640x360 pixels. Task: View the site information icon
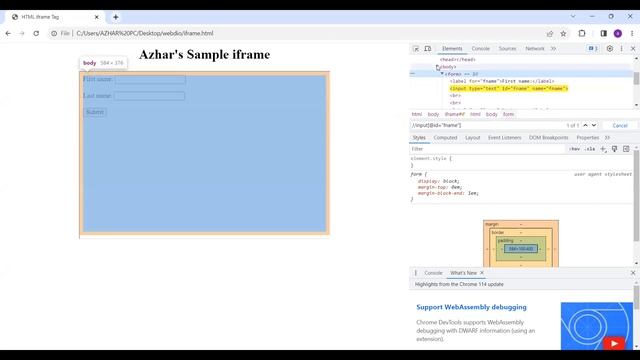[x=54, y=33]
